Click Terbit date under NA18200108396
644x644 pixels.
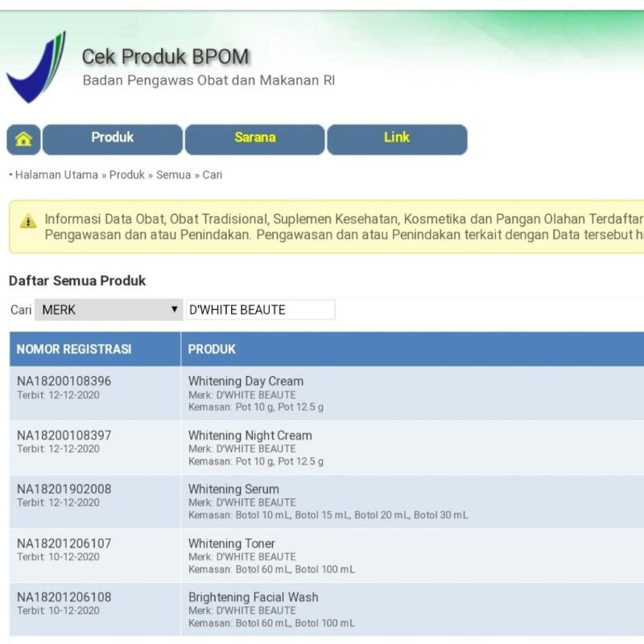[x=58, y=395]
